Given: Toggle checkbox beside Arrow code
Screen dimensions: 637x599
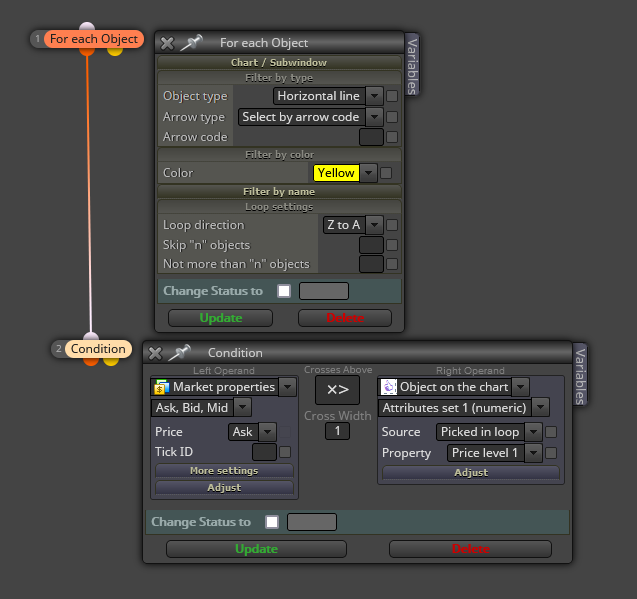Looking at the screenshot, I should coord(392,137).
